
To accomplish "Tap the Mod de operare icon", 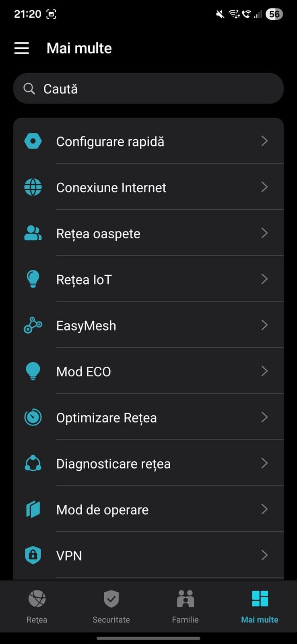I will 33,510.
